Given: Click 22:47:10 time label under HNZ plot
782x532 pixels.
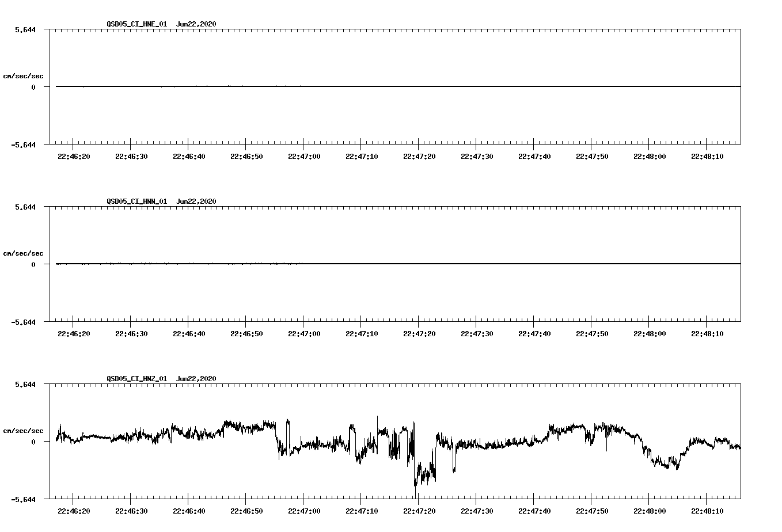Looking at the screenshot, I should [362, 511].
